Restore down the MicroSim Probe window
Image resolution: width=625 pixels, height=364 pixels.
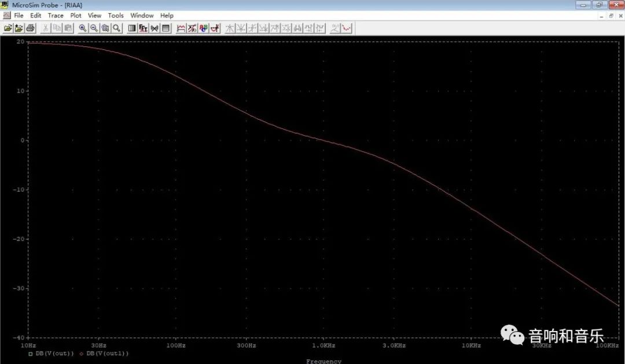[x=600, y=5]
